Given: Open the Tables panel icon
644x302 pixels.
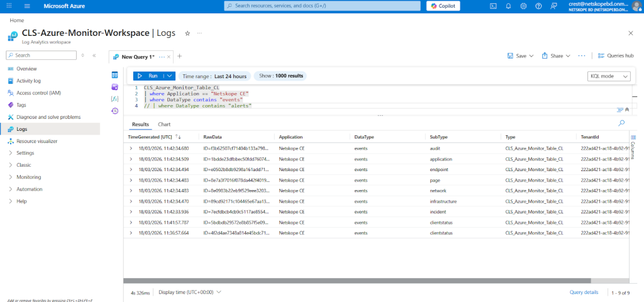Looking at the screenshot, I should (114, 75).
